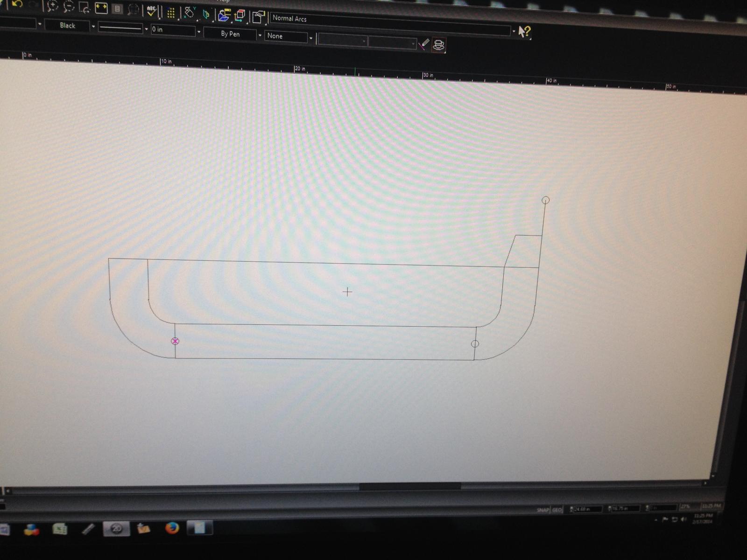
Task: Click the Zoom Extents icon
Action: pyautogui.click(x=101, y=8)
